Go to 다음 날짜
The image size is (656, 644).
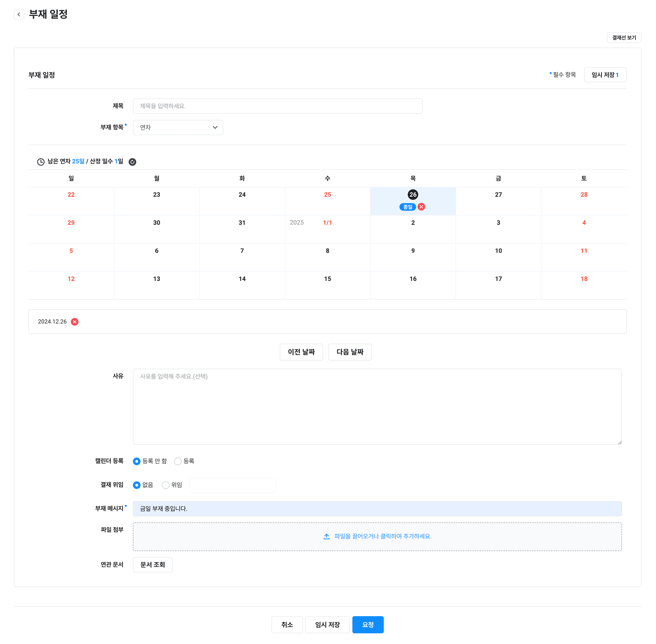tap(350, 352)
